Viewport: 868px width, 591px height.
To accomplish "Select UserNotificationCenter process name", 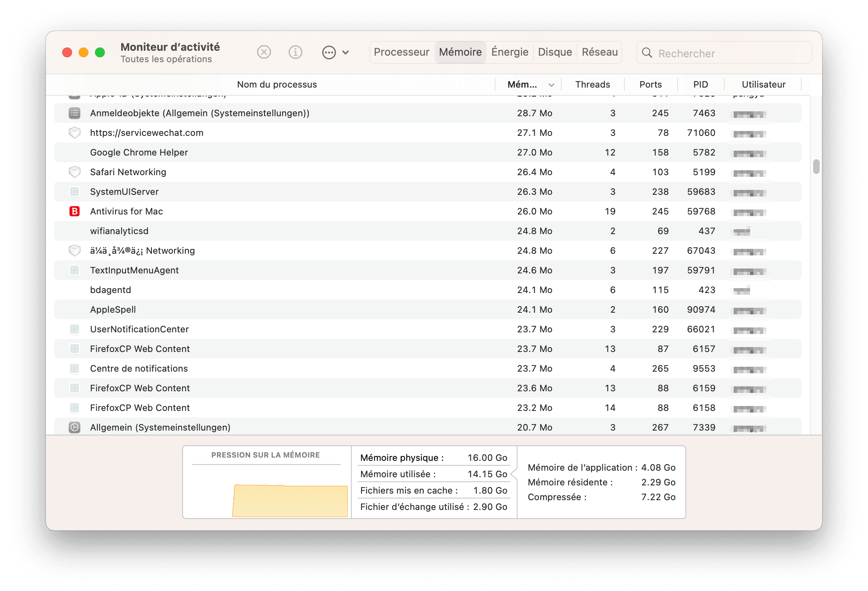I will pyautogui.click(x=139, y=329).
